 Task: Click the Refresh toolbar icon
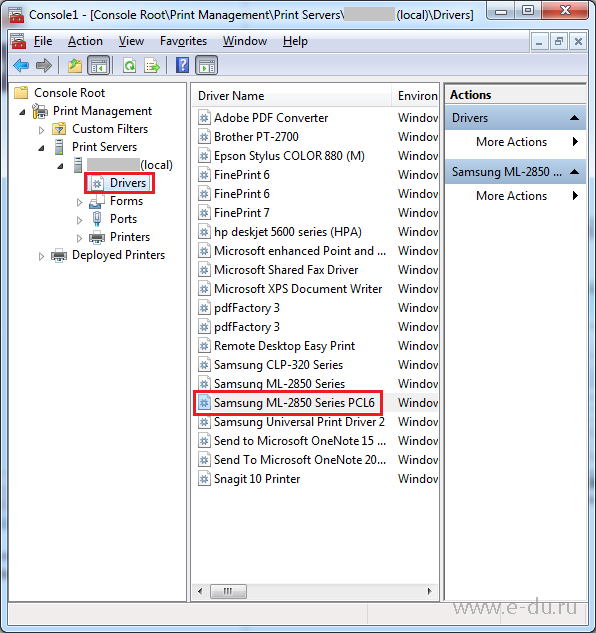click(x=130, y=65)
